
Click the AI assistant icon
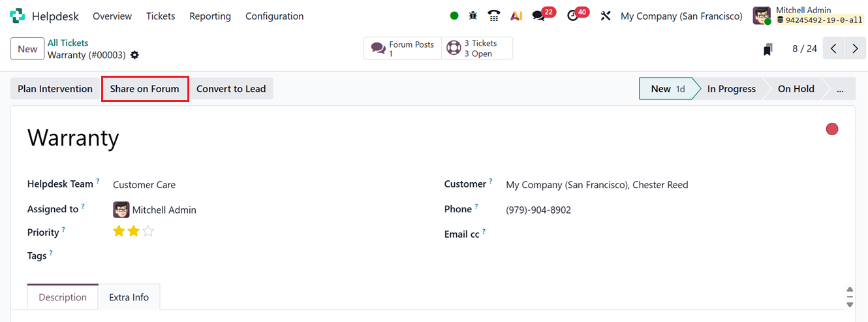[x=516, y=16]
